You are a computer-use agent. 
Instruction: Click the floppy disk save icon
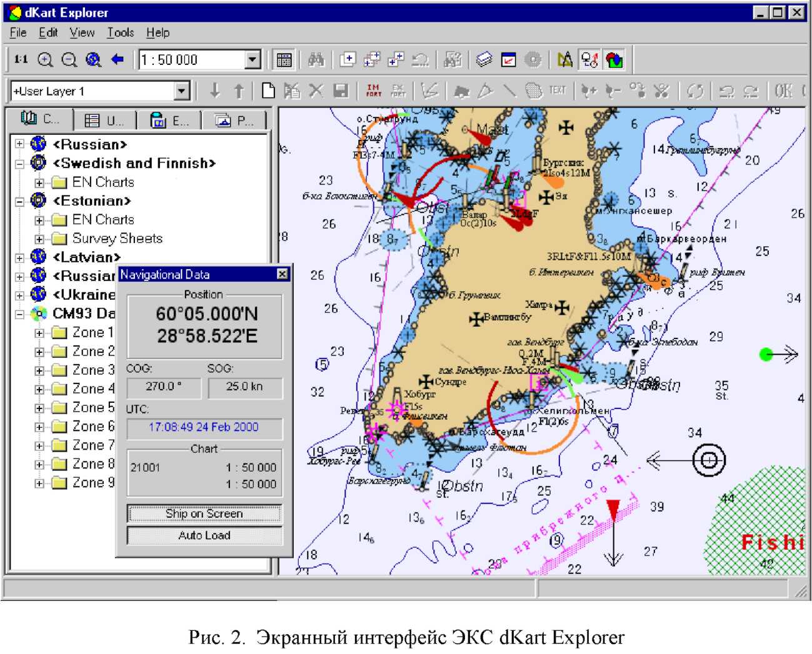(x=341, y=91)
